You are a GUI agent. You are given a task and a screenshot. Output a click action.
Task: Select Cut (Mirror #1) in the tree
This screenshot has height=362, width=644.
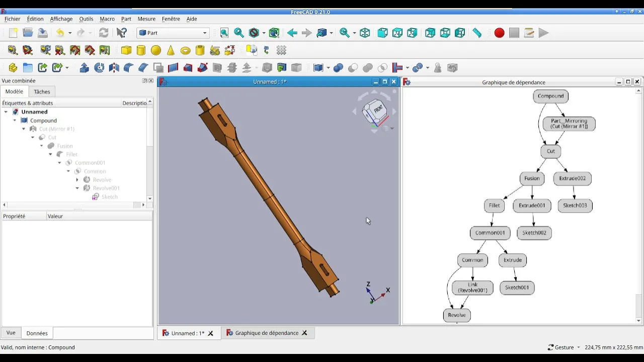(x=57, y=129)
